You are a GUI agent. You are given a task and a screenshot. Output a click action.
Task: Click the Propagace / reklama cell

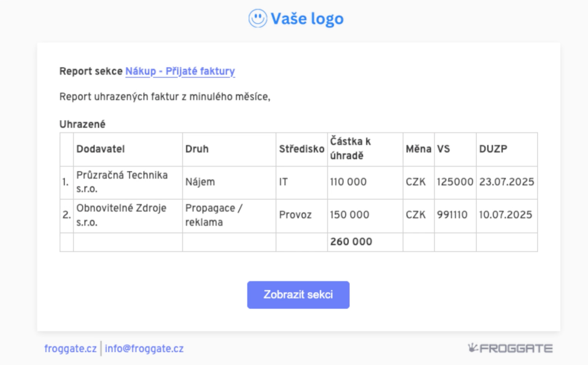point(214,215)
